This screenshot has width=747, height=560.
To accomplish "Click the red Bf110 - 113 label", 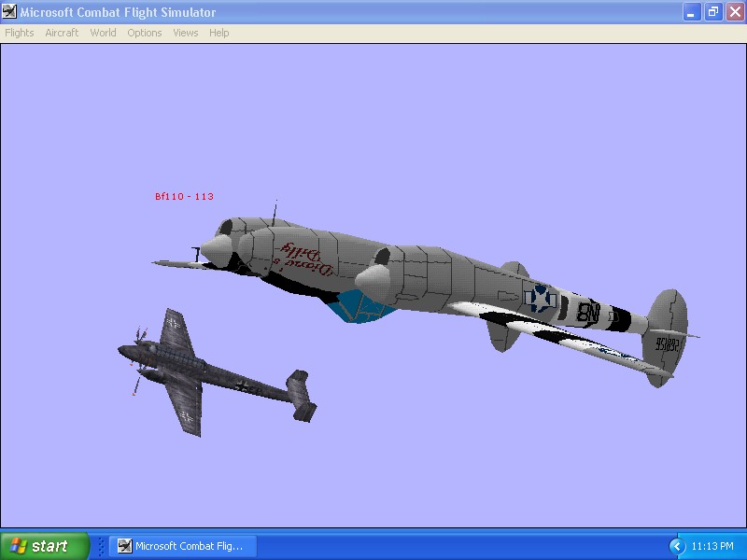I will (x=184, y=196).
